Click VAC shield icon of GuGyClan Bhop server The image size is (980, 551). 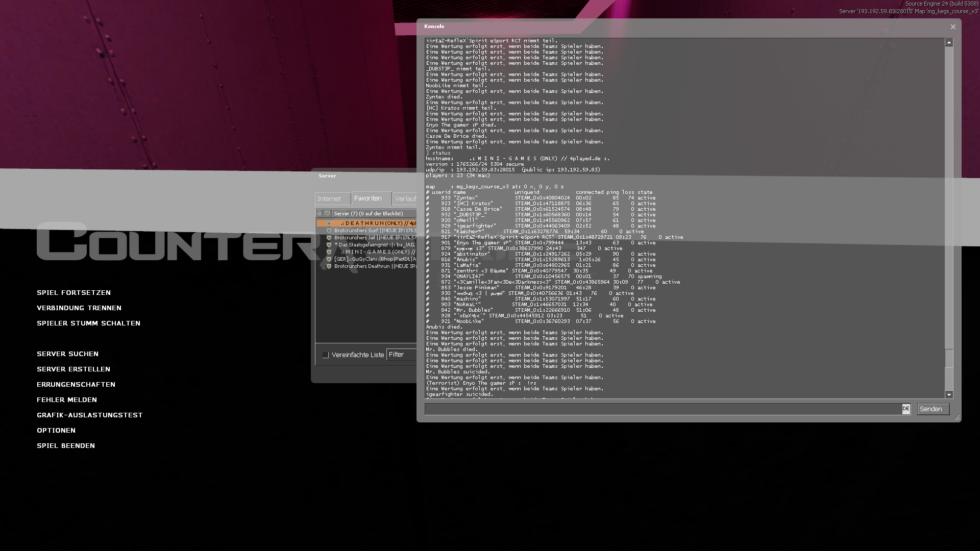(329, 259)
